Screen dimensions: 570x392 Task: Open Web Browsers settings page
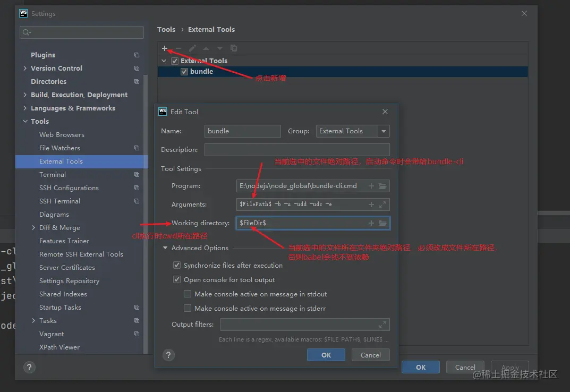[x=62, y=134]
